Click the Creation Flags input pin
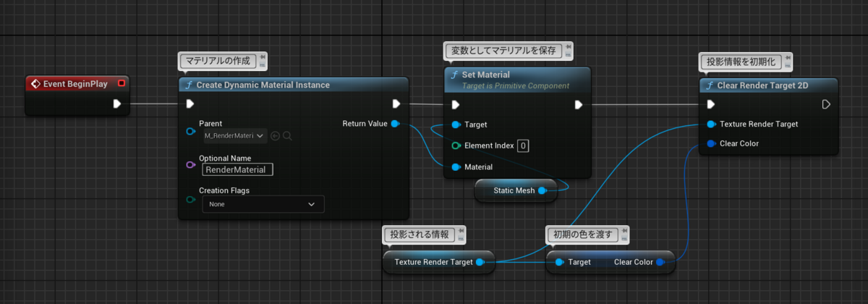 190,199
